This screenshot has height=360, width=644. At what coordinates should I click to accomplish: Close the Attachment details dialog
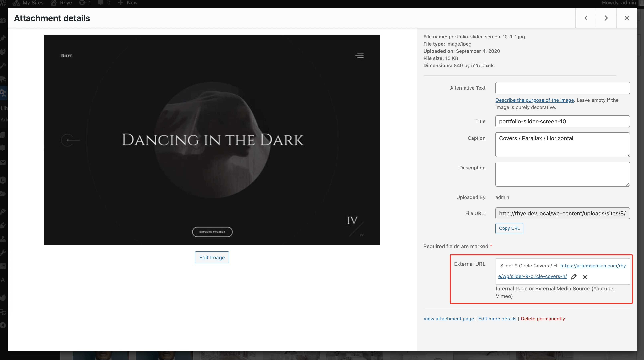(x=627, y=18)
